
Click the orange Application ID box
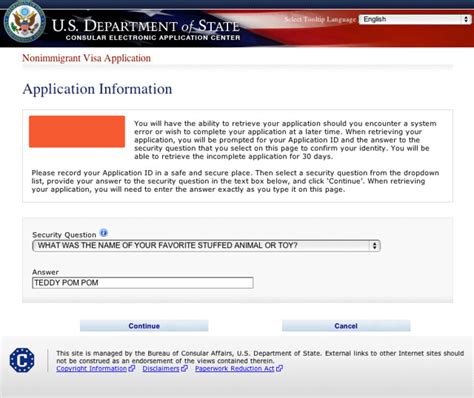77,132
